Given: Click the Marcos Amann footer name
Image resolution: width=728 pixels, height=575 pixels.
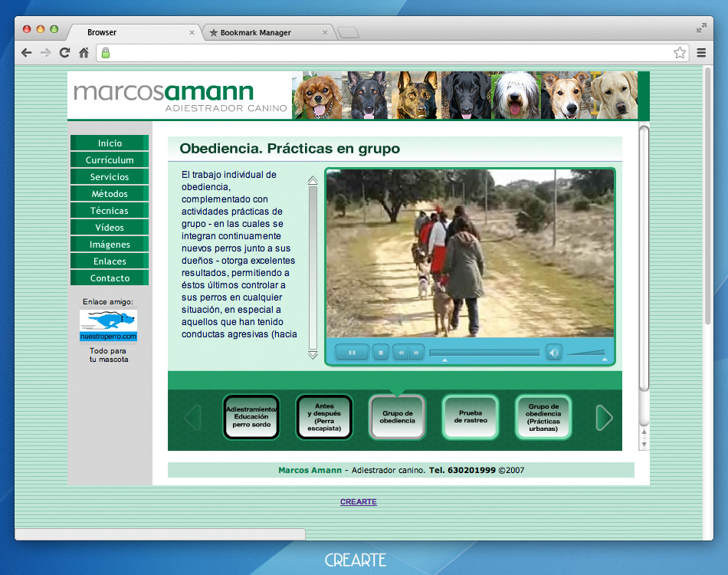Looking at the screenshot, I should (310, 470).
